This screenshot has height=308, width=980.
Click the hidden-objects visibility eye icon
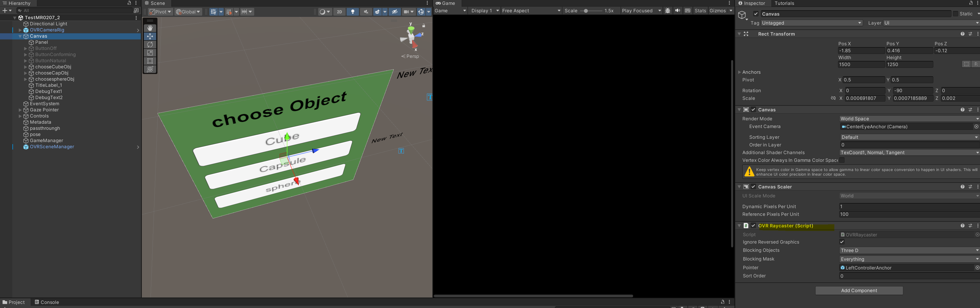tap(395, 12)
